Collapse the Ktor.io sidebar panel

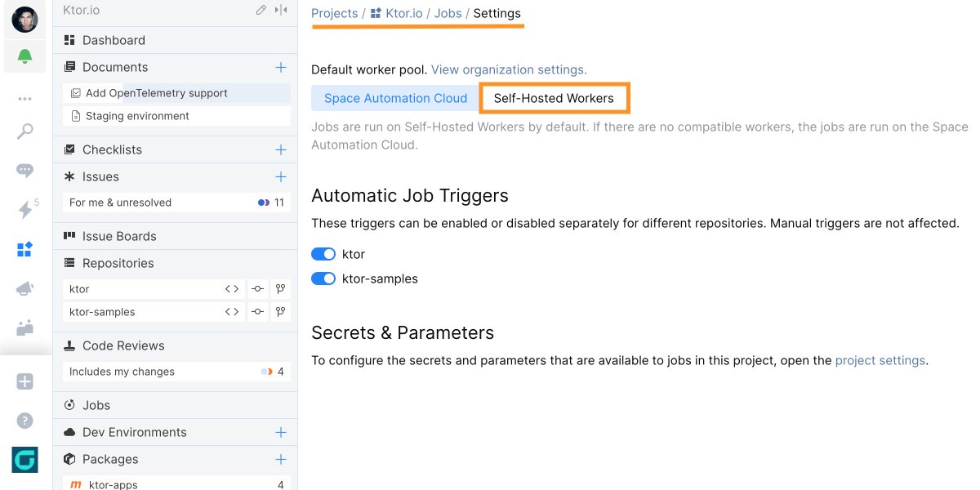point(281,10)
